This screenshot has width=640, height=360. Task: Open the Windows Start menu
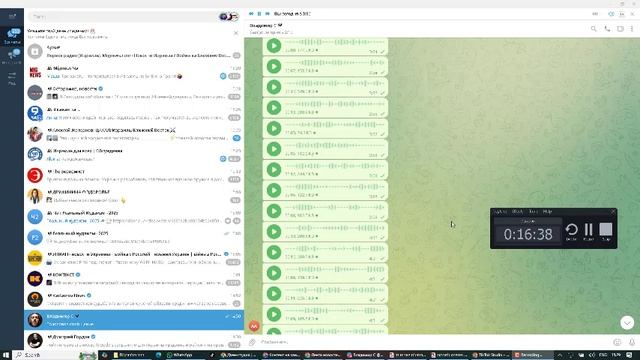tap(6, 355)
